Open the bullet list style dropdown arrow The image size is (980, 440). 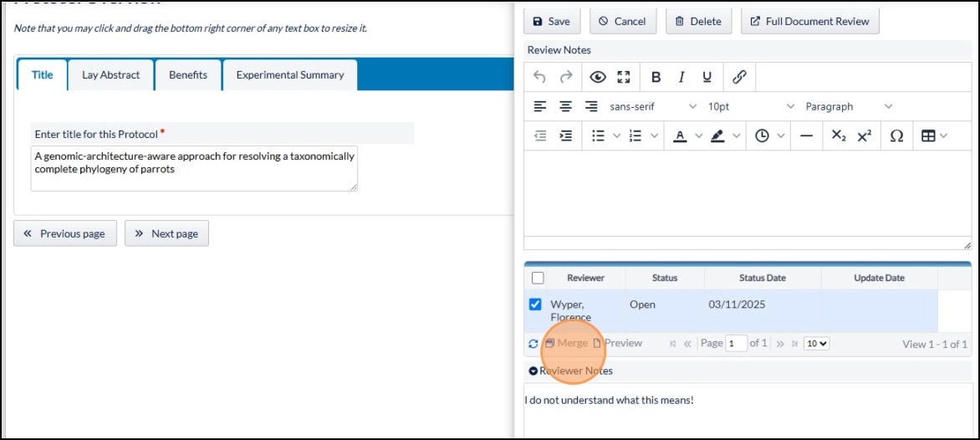coord(616,136)
